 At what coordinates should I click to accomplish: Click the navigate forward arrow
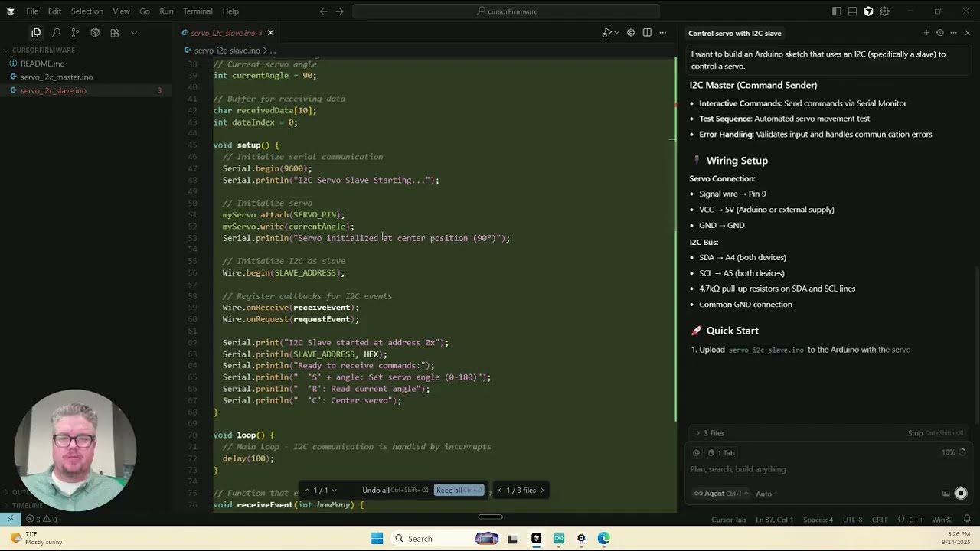coord(340,11)
